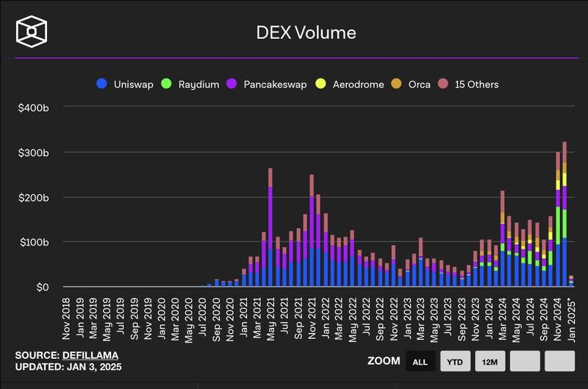This screenshot has width=588, height=389.
Task: Click the last blank zoom button
Action: pos(560,361)
